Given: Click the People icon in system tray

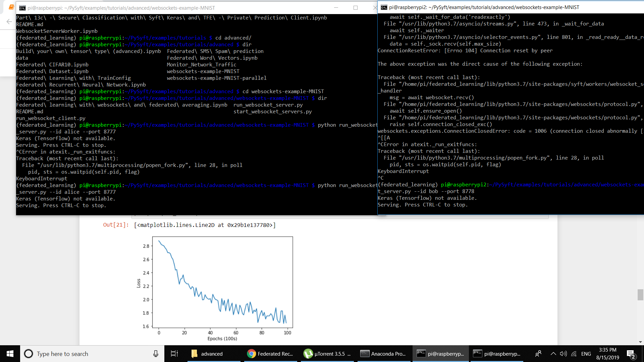Looking at the screenshot, I should coord(538,354).
